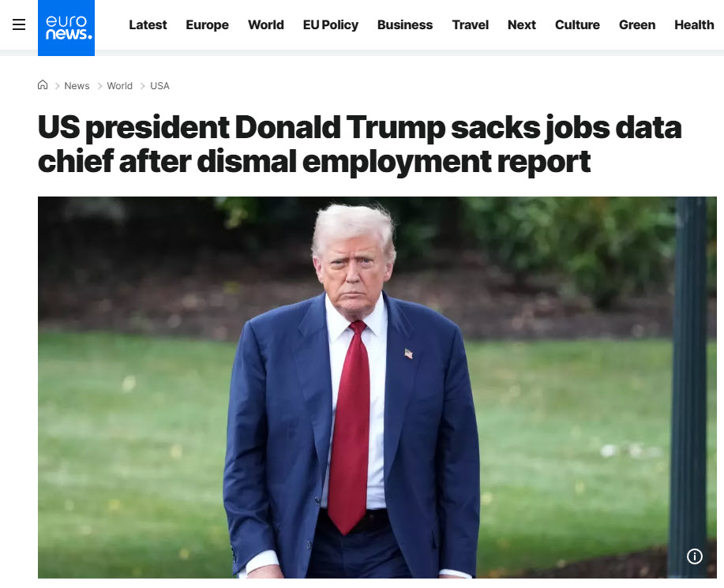Select Health in the navigation bar

694,24
